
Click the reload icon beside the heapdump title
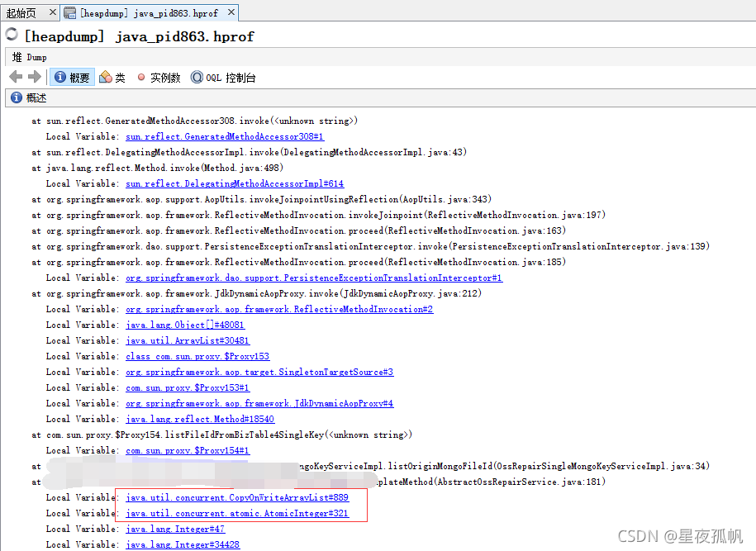tap(11, 36)
